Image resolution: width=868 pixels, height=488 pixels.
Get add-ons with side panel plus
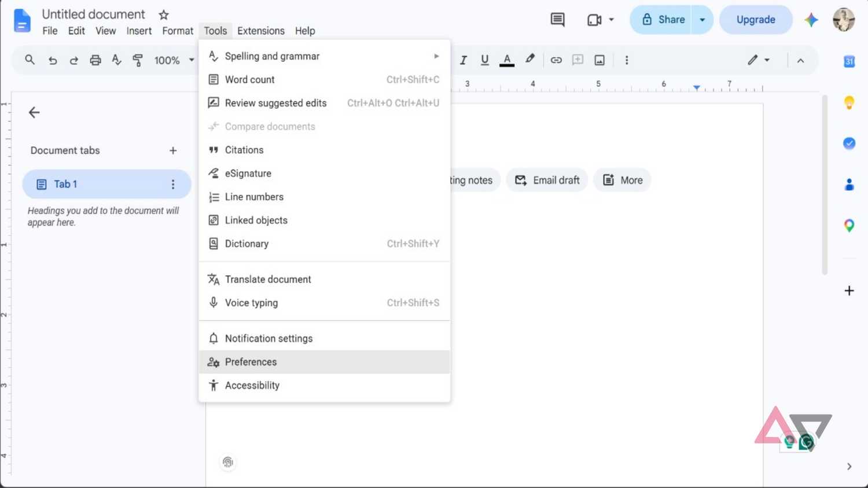click(849, 290)
